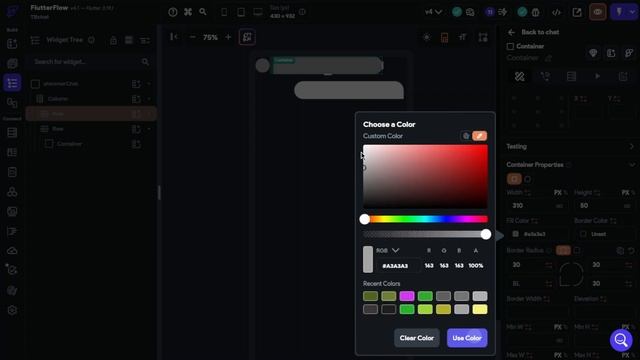Toggle canvas light mode sun icon

427,38
